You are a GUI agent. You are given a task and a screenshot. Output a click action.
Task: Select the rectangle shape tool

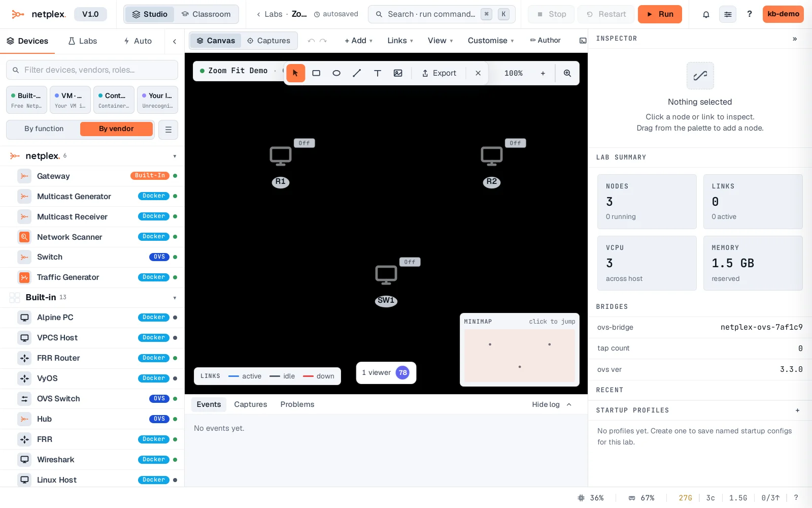coord(316,73)
